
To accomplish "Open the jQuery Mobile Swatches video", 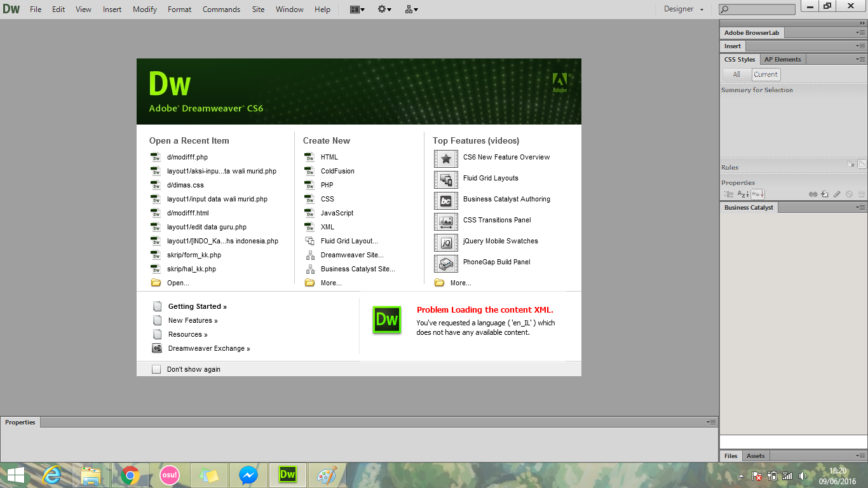I will click(502, 241).
